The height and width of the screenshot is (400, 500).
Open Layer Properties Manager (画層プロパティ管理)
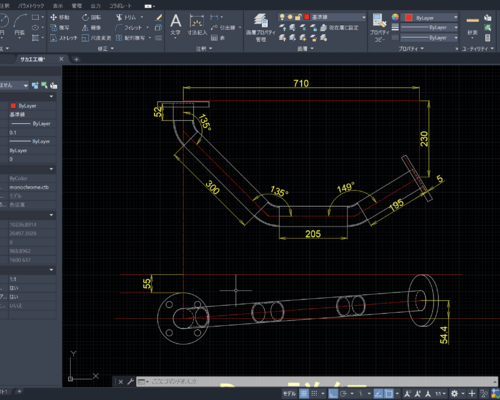(261, 28)
